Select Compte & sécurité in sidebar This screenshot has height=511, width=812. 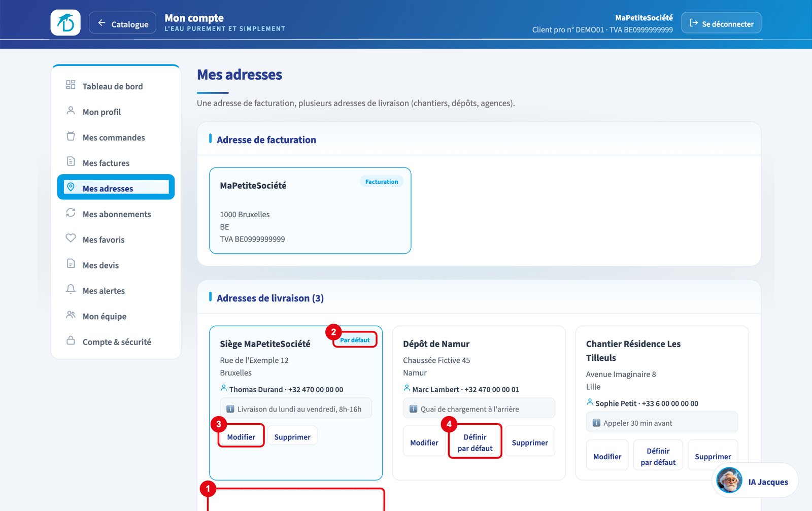click(116, 342)
